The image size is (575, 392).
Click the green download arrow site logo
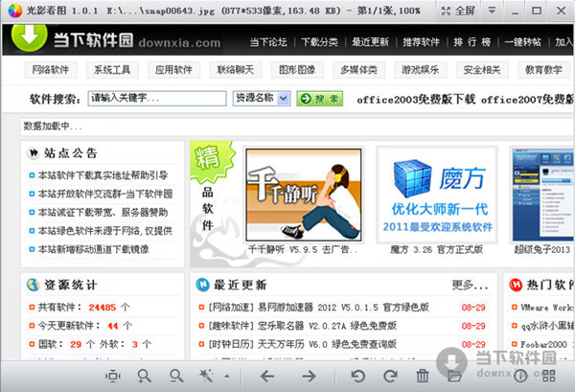29,37
